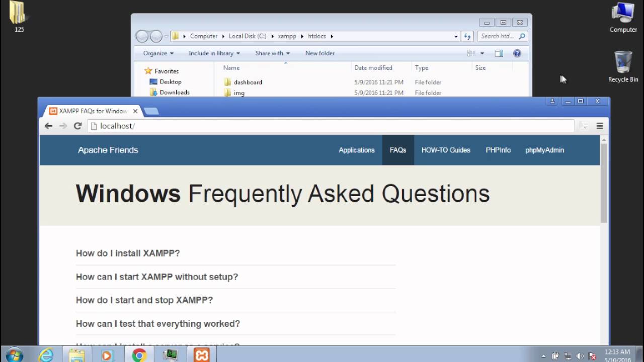Expand the arrow after htdocs in breadcrumb

(x=332, y=36)
